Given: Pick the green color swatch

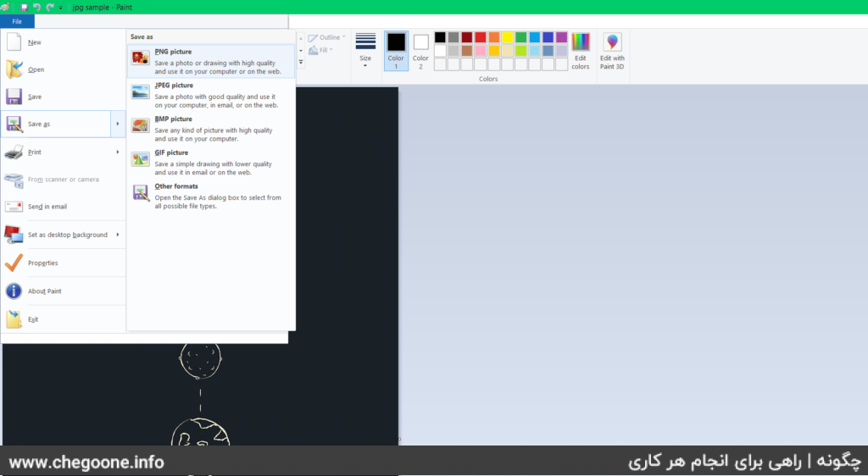Looking at the screenshot, I should pos(521,37).
